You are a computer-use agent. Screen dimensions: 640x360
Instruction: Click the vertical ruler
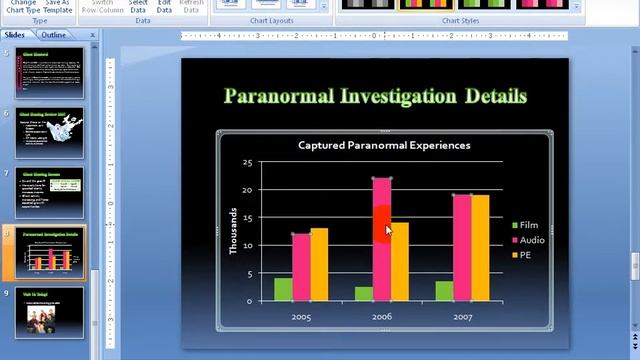[110, 203]
